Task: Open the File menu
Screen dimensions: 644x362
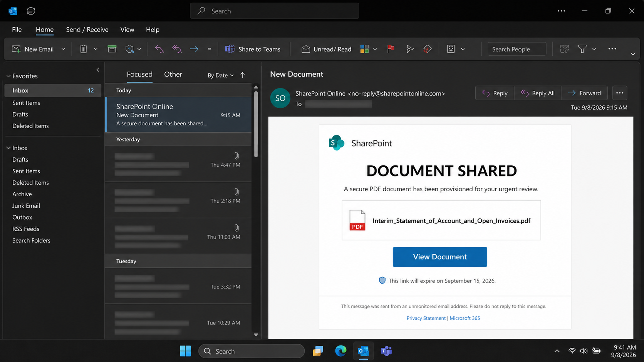Action: (17, 30)
